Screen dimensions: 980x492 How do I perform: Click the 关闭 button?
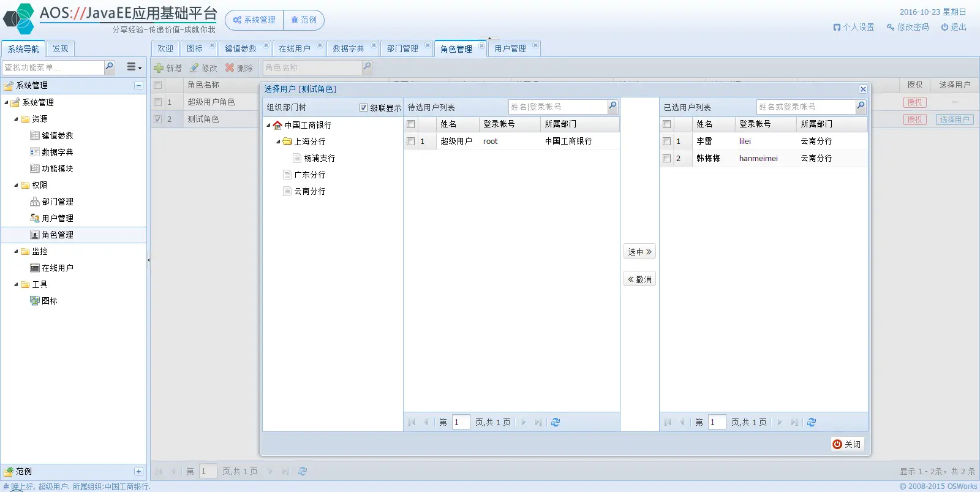pyautogui.click(x=847, y=444)
